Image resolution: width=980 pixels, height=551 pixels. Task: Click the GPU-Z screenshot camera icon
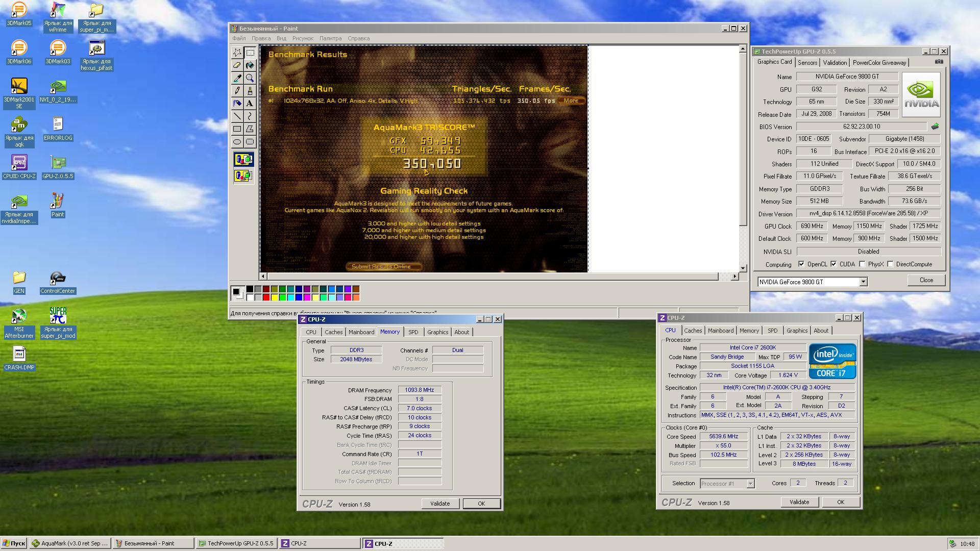coord(939,62)
